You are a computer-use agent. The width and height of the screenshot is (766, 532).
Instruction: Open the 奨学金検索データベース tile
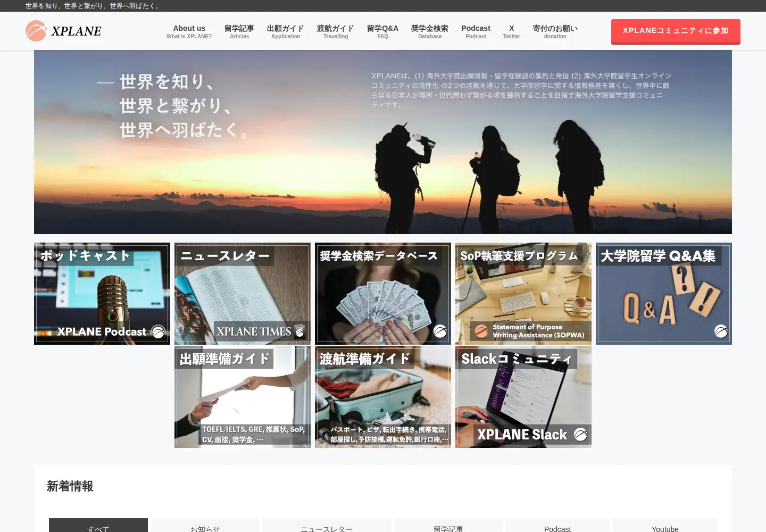tap(383, 294)
